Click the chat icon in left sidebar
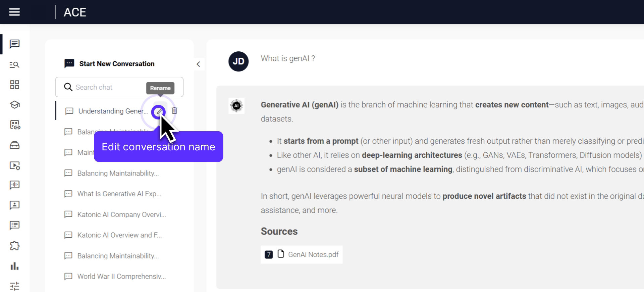This screenshot has width=644, height=292. point(14,44)
